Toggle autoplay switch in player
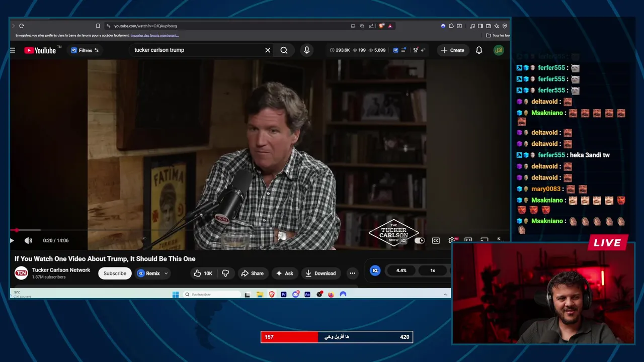Screen dimensions: 644x362 (419, 240)
